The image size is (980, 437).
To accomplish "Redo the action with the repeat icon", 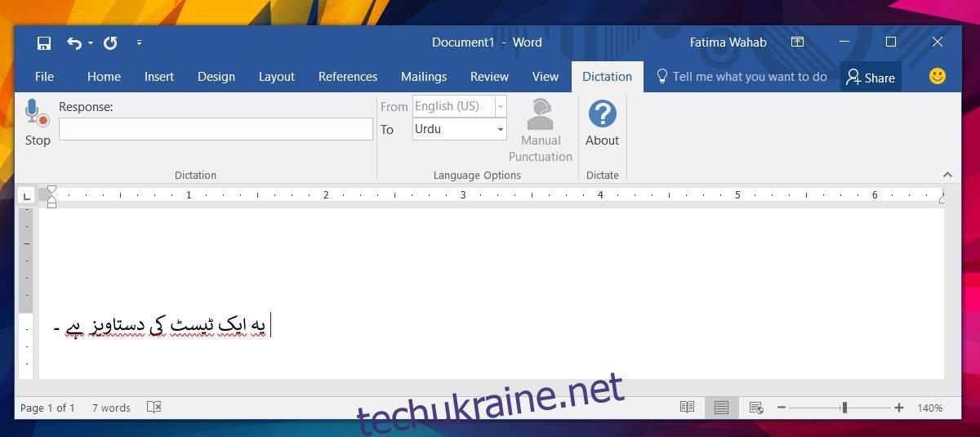I will tap(110, 42).
